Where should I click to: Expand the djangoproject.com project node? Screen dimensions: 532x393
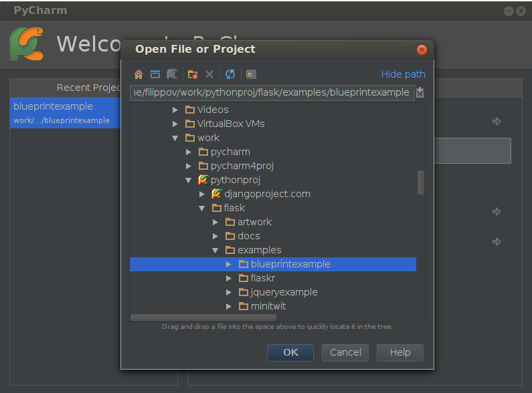click(x=202, y=194)
